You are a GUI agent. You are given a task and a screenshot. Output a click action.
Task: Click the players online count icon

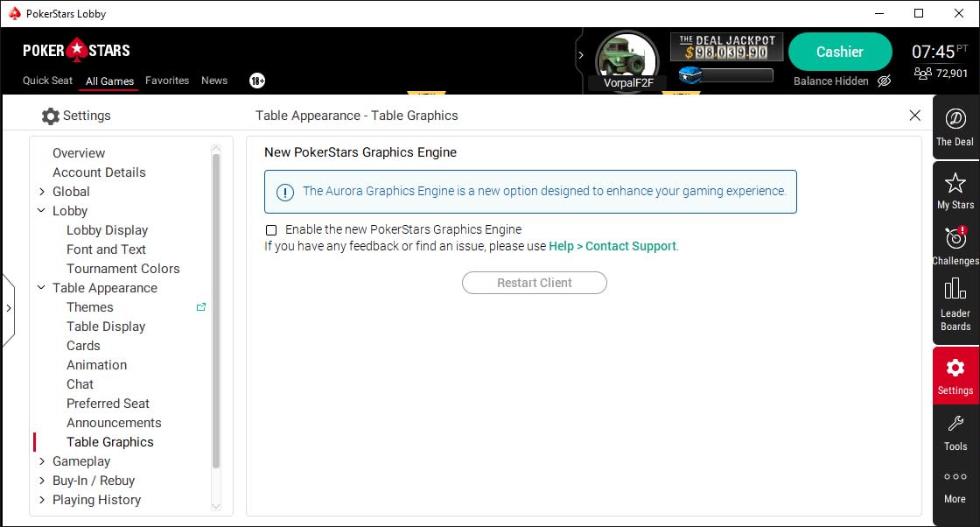click(922, 74)
